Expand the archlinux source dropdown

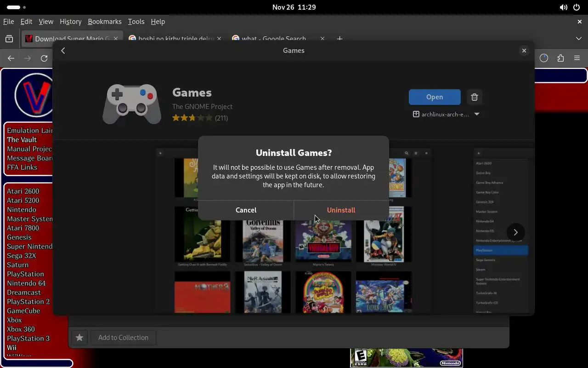[x=446, y=114]
